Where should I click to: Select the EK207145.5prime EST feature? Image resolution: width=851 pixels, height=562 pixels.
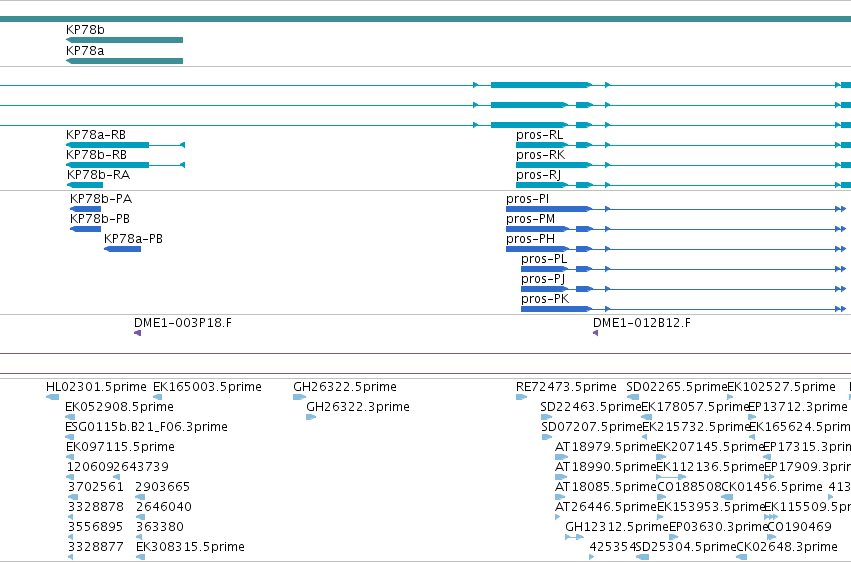click(661, 457)
